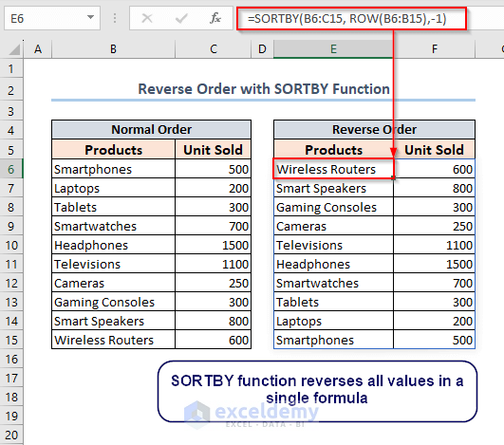Open the Name Box dropdown arrow
Screen dimensions: 504x445
pos(90,17)
